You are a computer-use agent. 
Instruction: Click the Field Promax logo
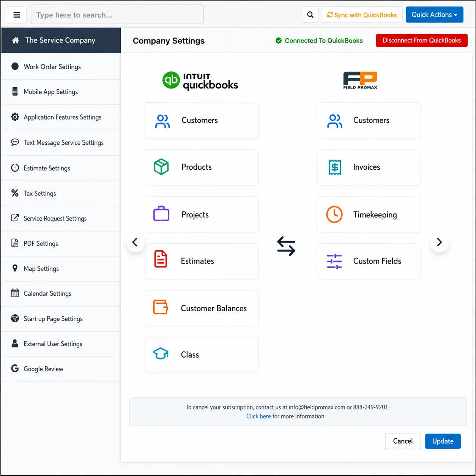click(360, 80)
